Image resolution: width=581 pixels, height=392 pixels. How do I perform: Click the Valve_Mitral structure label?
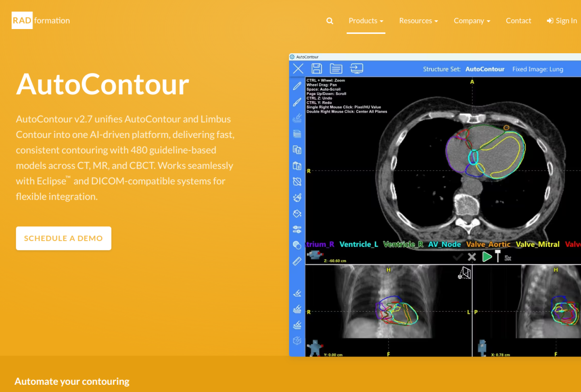537,244
